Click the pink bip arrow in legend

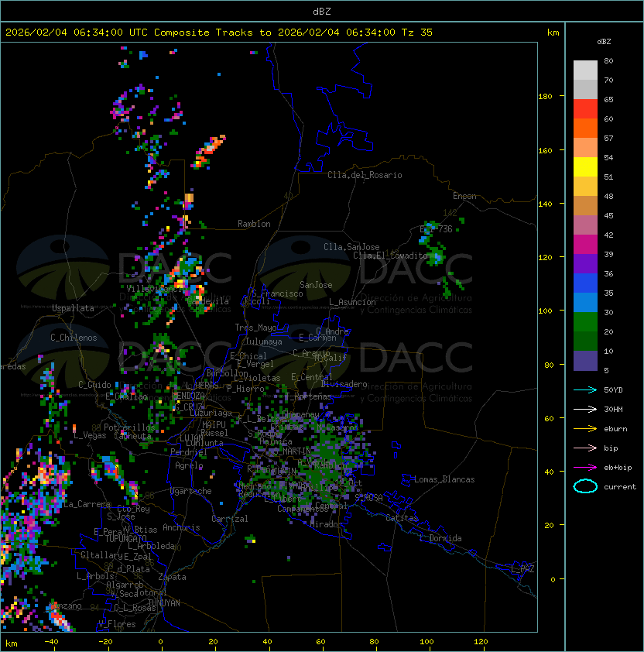tap(585, 448)
